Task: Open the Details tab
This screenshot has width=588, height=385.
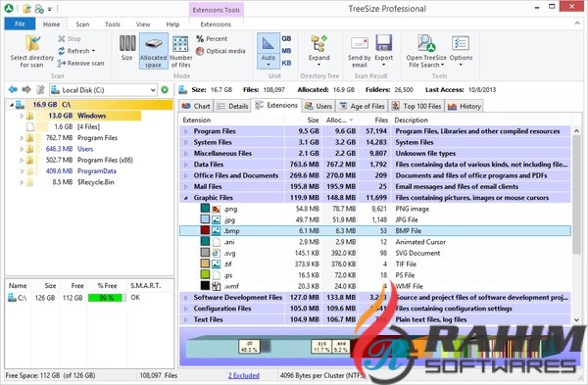Action: [x=232, y=106]
